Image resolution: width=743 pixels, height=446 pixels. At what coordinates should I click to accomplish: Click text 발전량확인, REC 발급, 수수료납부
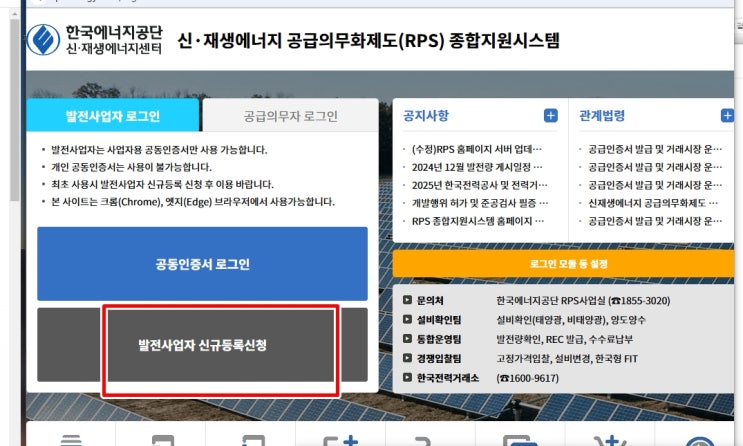565,339
